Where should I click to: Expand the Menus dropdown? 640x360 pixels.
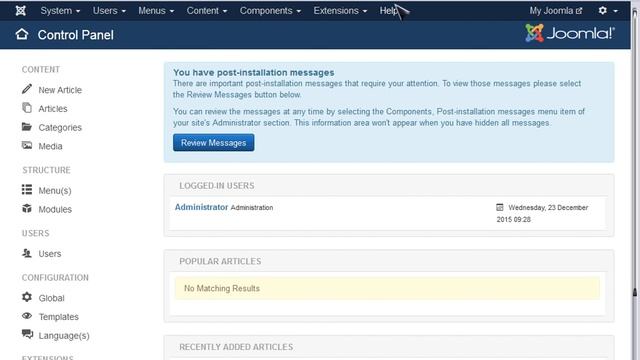point(156,11)
